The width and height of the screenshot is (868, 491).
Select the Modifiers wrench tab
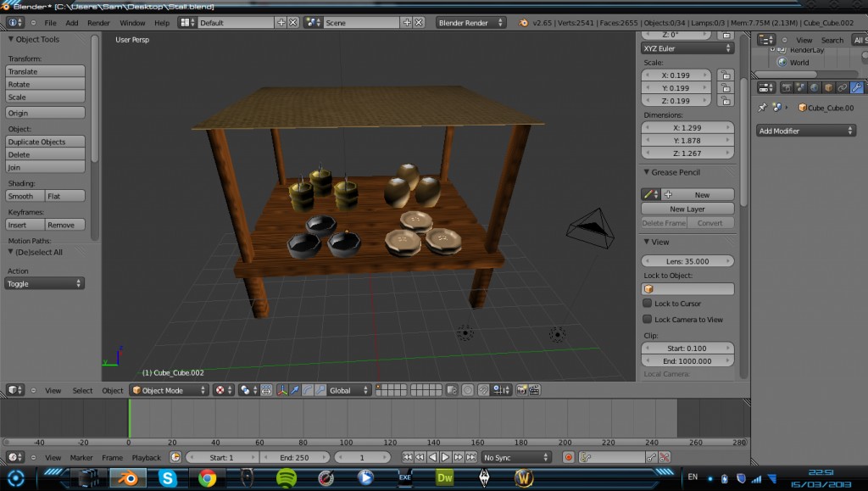pyautogui.click(x=856, y=87)
